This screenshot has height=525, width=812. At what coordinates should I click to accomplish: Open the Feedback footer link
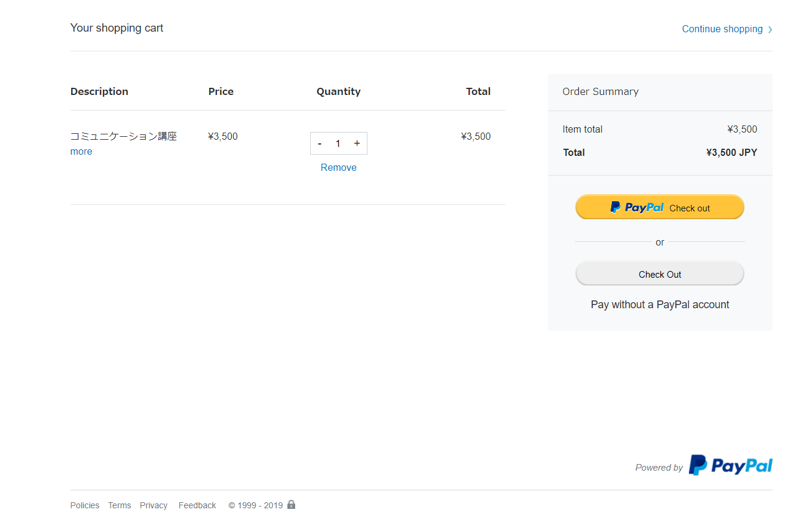197,505
